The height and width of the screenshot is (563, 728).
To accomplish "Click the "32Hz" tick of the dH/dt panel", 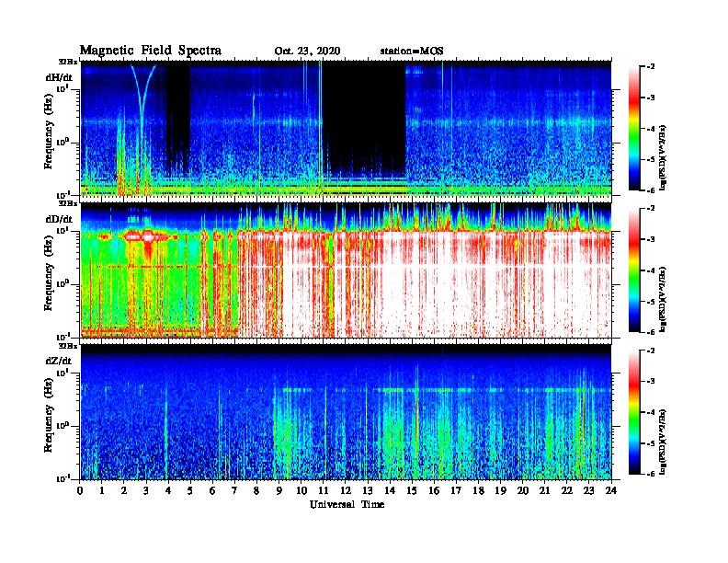I will pos(68,62).
